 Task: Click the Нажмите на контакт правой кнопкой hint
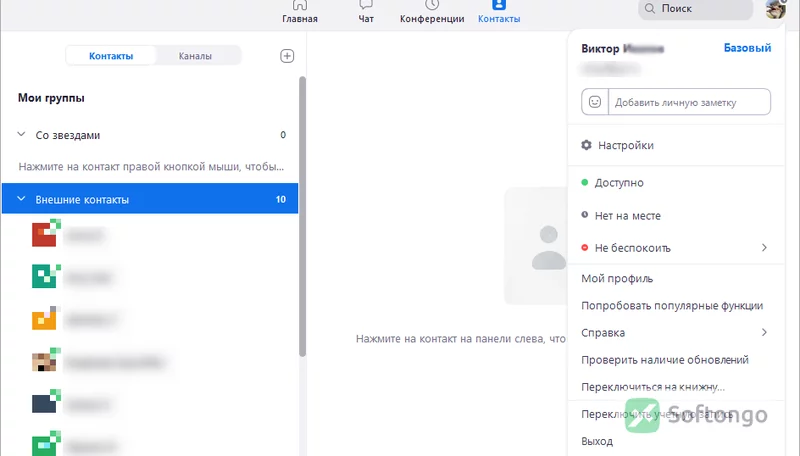(151, 167)
